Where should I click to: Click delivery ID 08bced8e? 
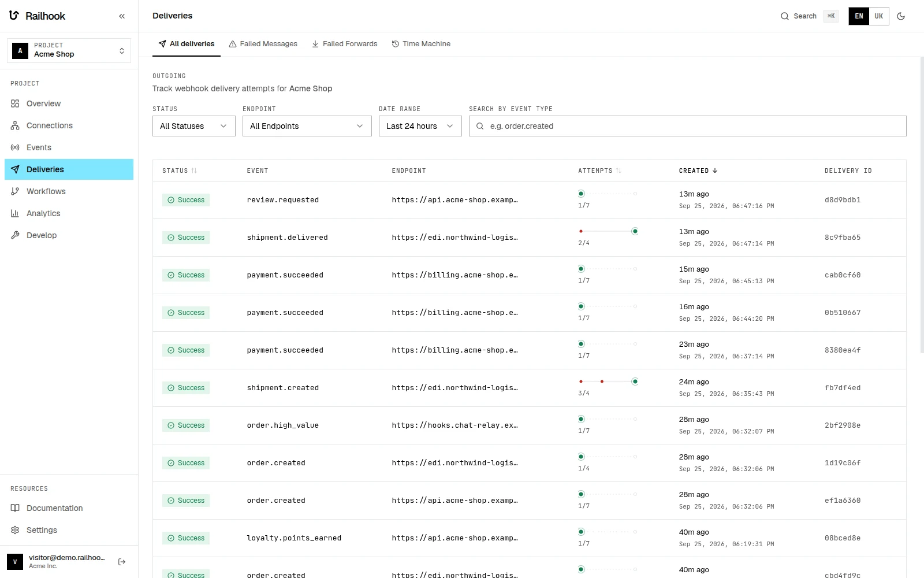click(x=843, y=538)
